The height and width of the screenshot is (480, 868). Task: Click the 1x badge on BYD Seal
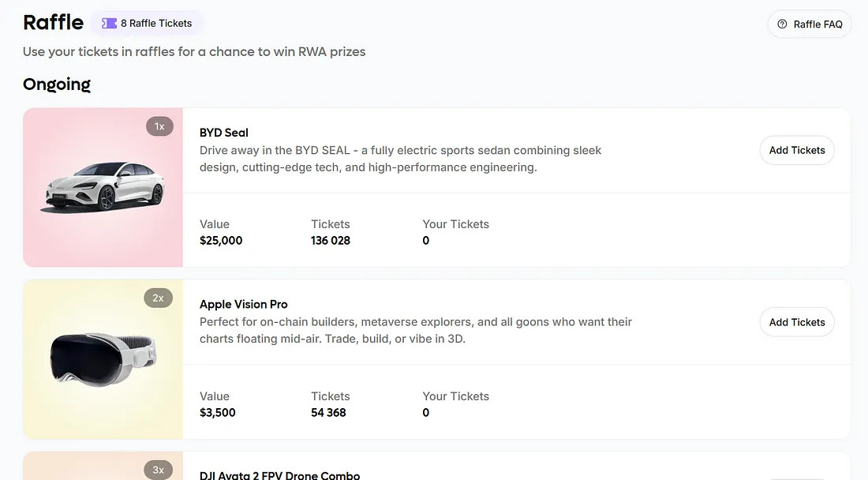(159, 126)
